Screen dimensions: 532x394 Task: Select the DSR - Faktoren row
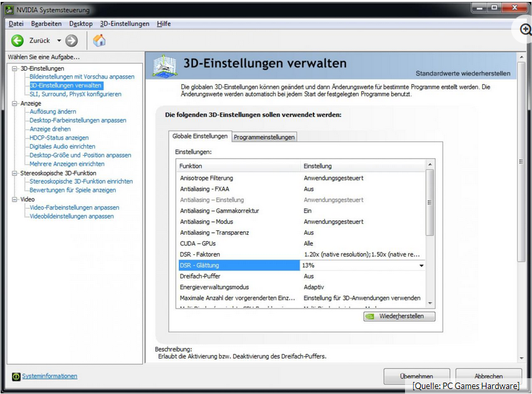tap(301, 254)
